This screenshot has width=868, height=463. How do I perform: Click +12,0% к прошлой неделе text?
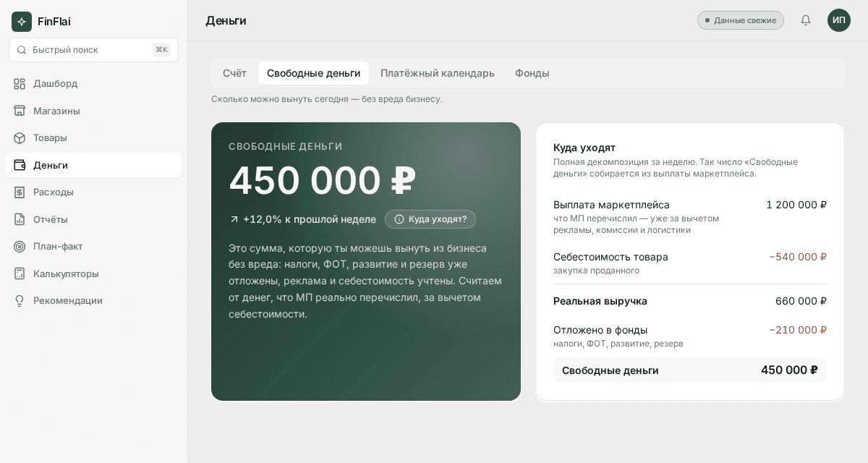pos(310,219)
